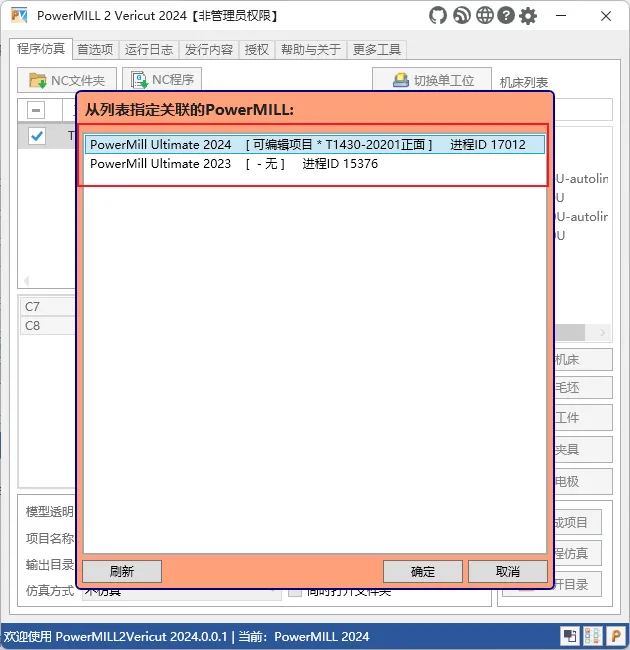
Task: Click the colored grid icon in the status bar
Action: pyautogui.click(x=592, y=636)
